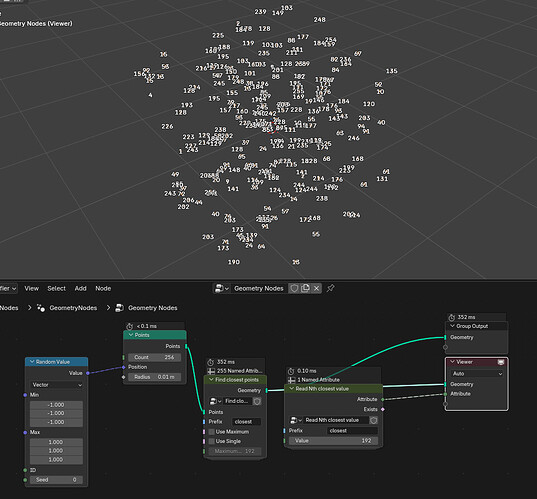The width and height of the screenshot is (537, 499).
Task: Open the Vector data type dropdown
Action: click(57, 385)
